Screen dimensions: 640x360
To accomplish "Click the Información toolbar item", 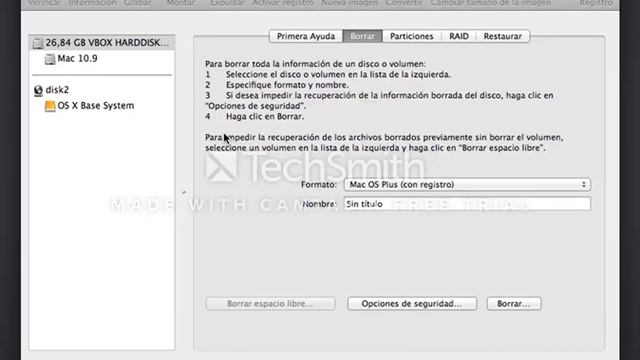I will (92, 3).
